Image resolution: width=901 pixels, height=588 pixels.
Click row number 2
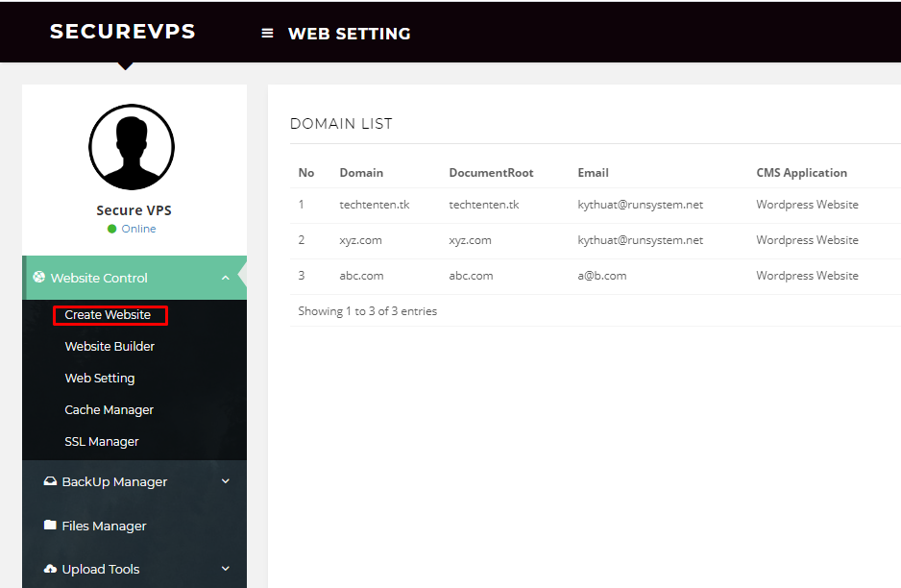coord(301,240)
